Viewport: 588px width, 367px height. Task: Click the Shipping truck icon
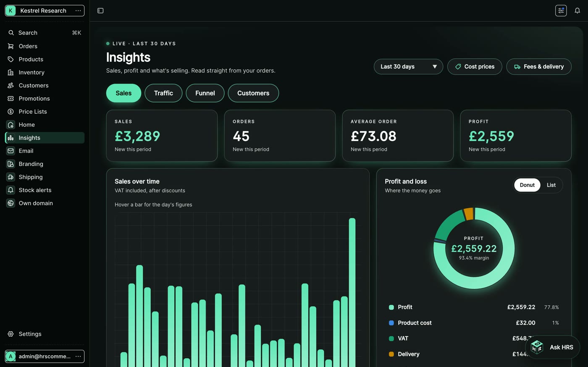[x=11, y=177]
